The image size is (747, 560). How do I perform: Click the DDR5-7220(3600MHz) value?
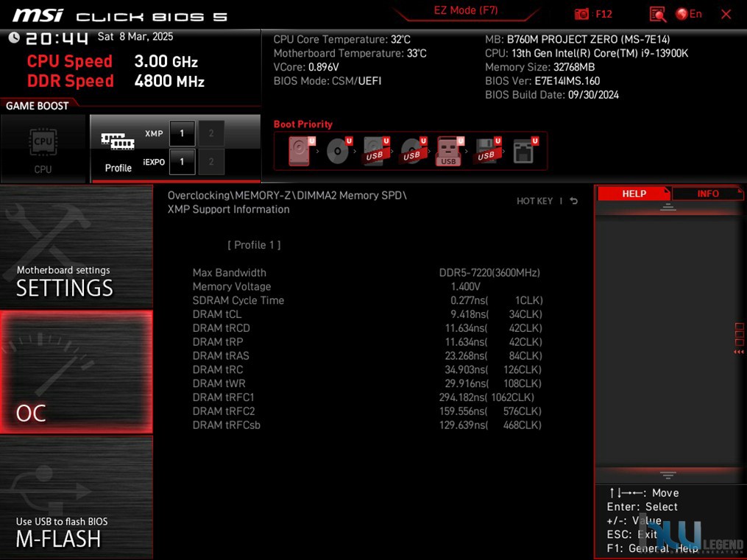489,273
